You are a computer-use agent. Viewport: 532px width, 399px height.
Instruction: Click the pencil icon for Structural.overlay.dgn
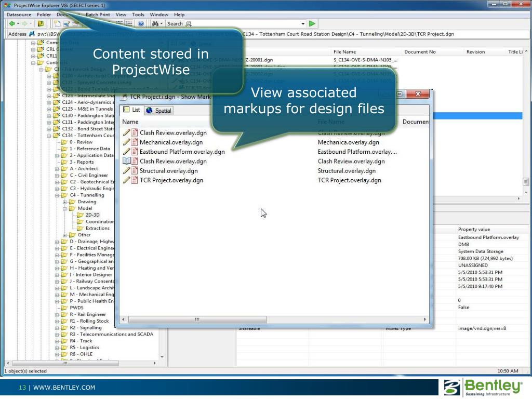[x=126, y=170]
